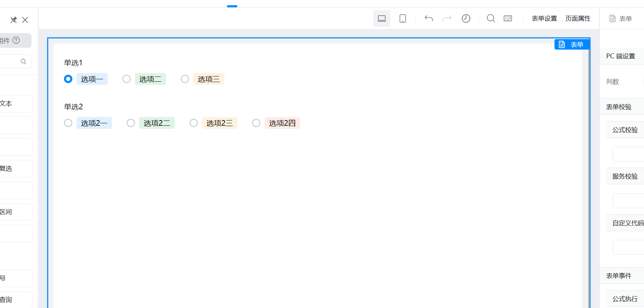Viewport: 644px width, 308px height.
Task: Select the 选项2一 radio button
Action: (x=68, y=123)
